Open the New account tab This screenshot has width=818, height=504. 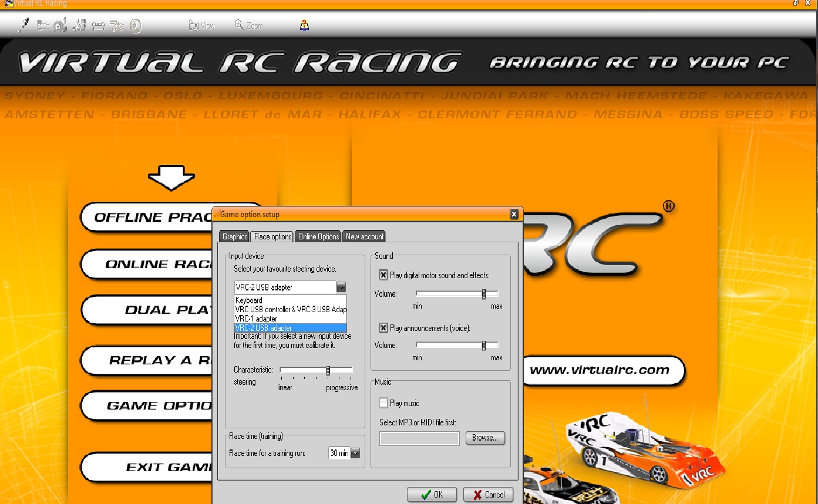tap(364, 236)
